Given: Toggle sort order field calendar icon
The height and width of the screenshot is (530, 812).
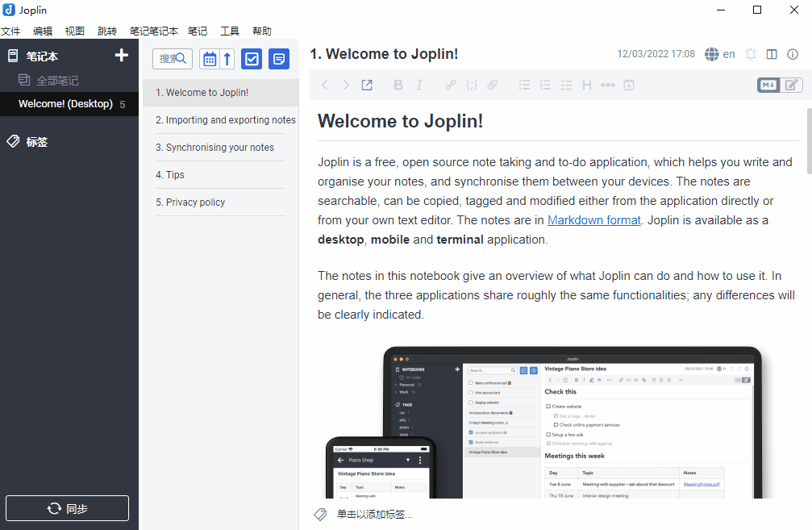Looking at the screenshot, I should click(210, 59).
